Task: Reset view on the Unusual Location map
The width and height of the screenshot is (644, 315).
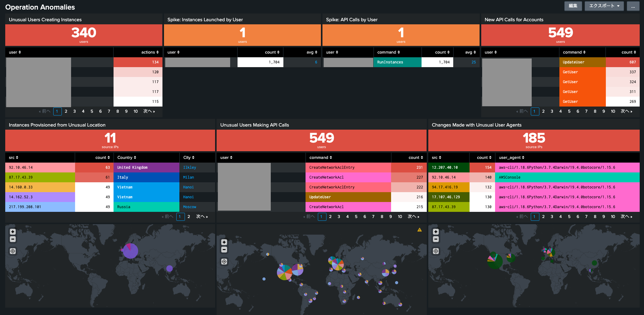Action: tap(13, 251)
